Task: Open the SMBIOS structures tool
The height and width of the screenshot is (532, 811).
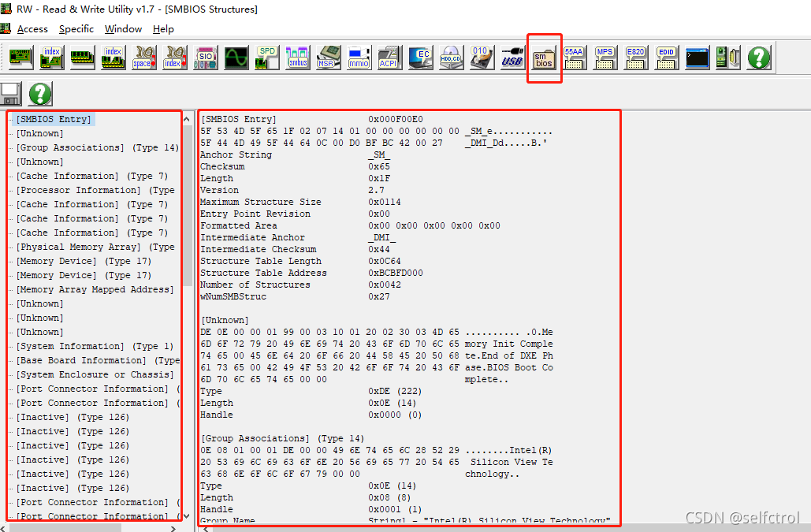Action: 544,58
